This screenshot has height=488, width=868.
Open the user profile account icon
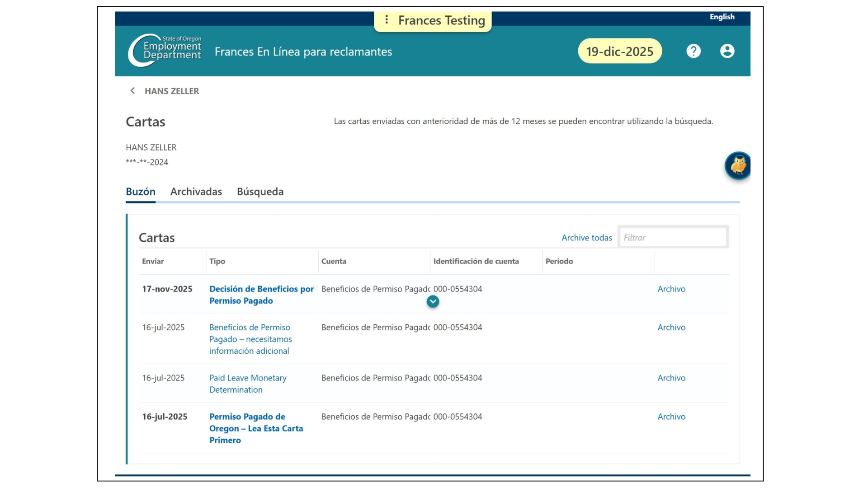tap(727, 51)
